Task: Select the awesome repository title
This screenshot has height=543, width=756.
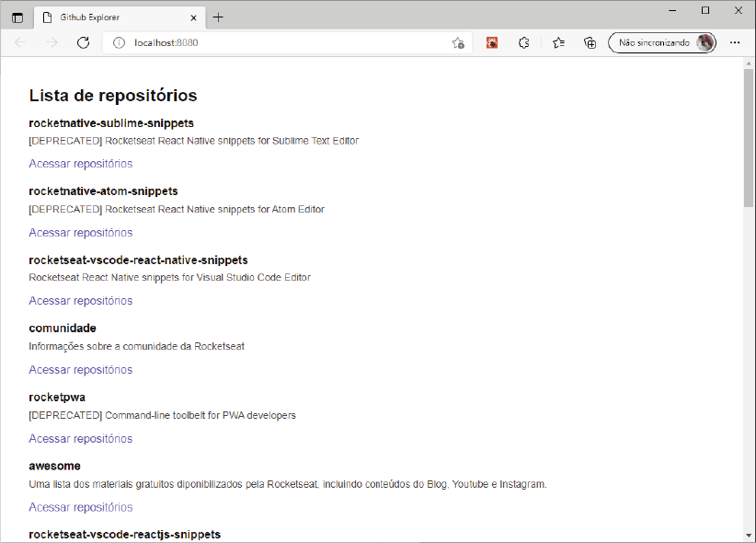Action: (54, 467)
